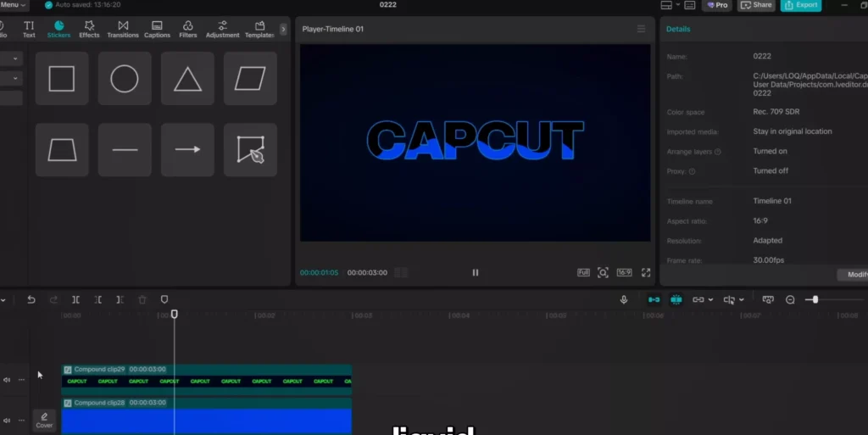
Task: Pause the preview playback
Action: pyautogui.click(x=475, y=272)
